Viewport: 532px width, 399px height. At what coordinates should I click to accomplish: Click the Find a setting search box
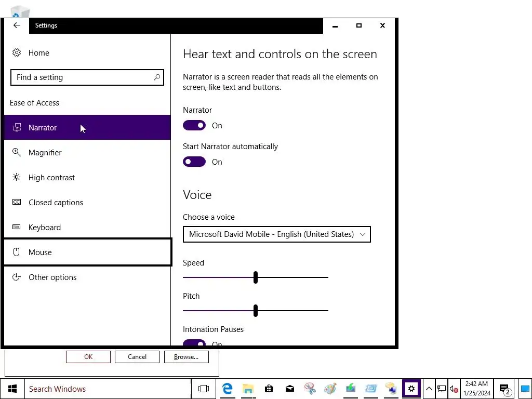click(87, 77)
